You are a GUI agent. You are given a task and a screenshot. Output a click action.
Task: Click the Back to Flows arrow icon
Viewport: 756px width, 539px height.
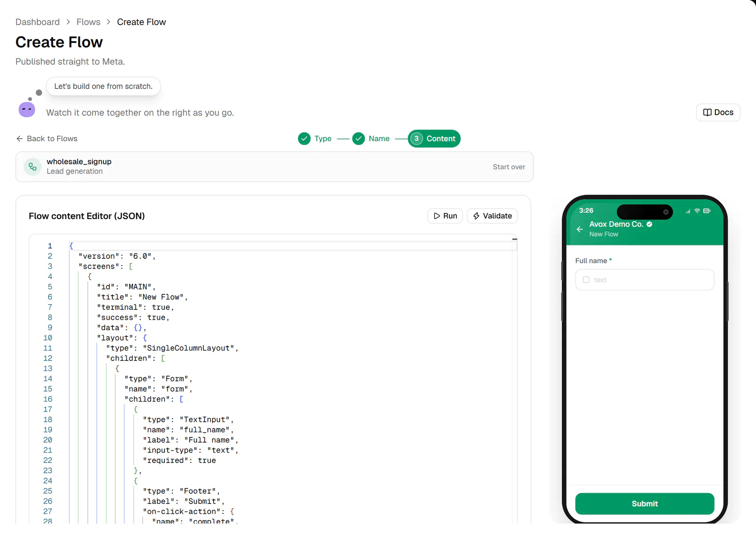(x=19, y=138)
